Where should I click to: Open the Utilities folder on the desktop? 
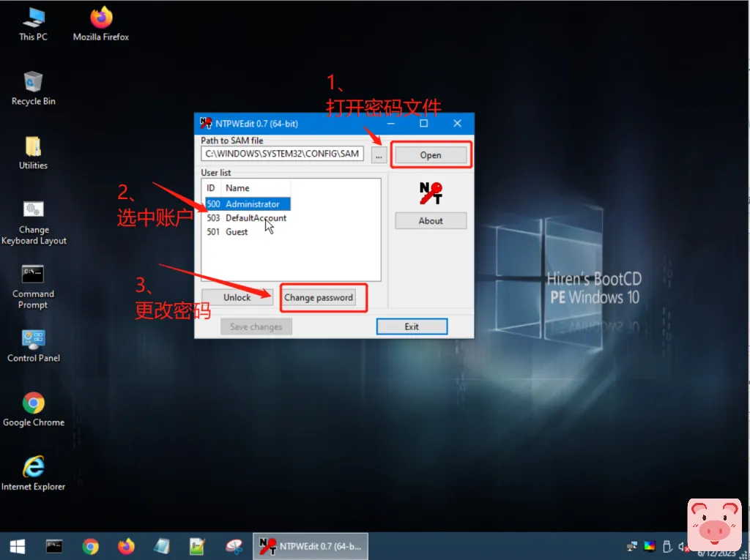pyautogui.click(x=33, y=153)
